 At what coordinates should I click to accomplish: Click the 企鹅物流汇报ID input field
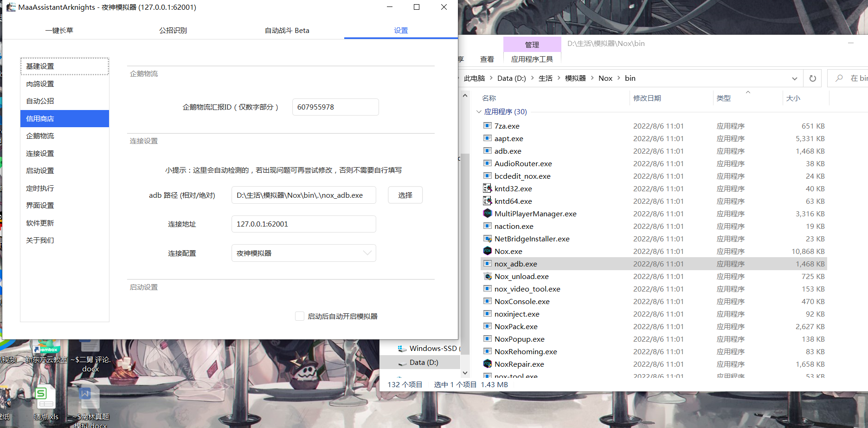pos(335,107)
